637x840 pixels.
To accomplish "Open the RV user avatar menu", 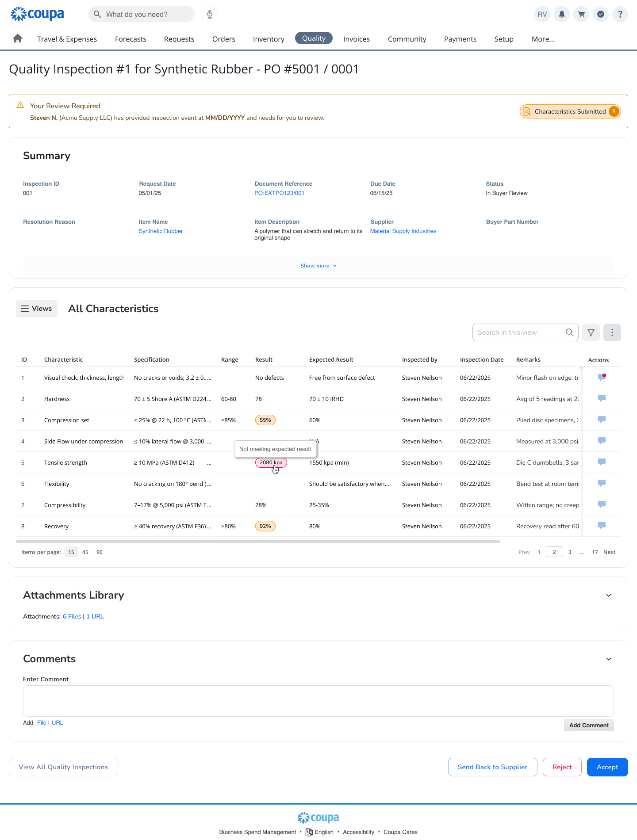I will (x=542, y=14).
